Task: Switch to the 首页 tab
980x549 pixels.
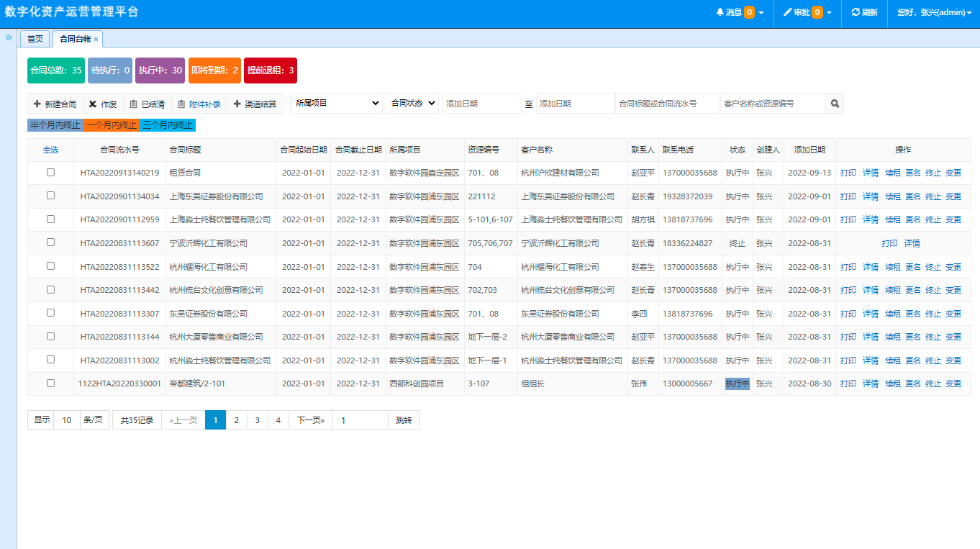Action: [35, 39]
